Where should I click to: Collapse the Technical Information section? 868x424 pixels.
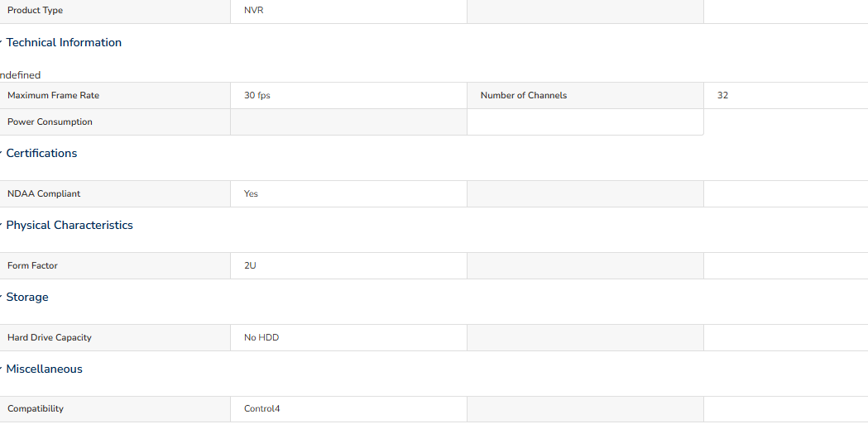click(63, 43)
